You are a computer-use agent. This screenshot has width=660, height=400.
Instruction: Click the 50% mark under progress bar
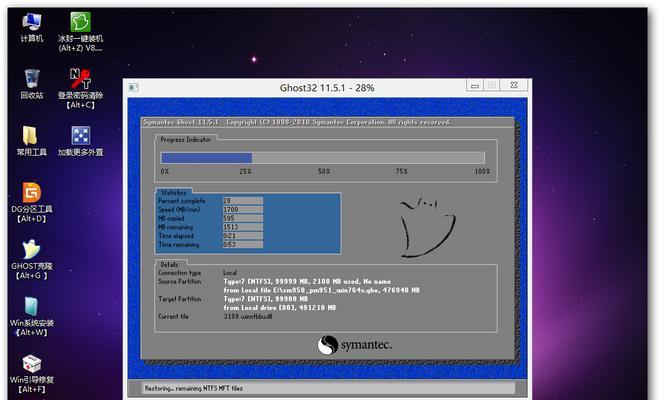324,171
